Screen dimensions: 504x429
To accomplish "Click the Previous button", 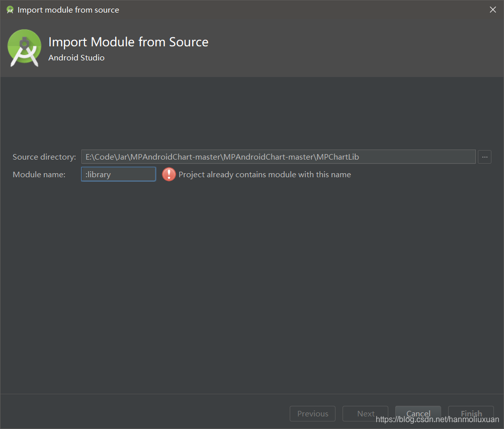I will [x=312, y=413].
